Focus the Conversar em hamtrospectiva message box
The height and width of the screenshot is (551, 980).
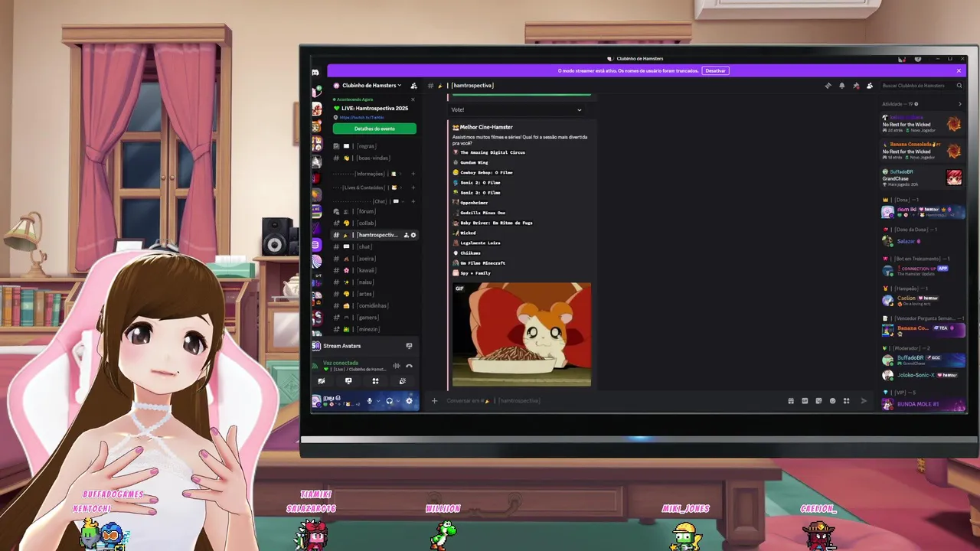tap(612, 400)
